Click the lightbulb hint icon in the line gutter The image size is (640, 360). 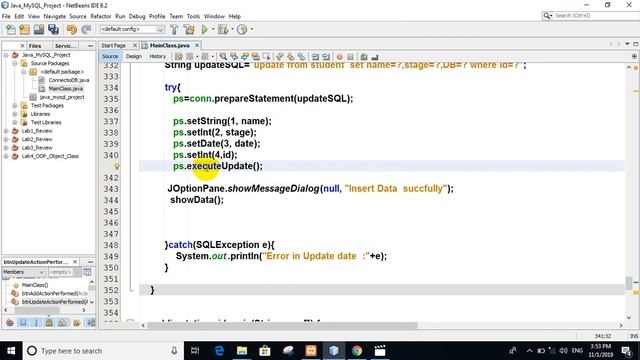117,166
